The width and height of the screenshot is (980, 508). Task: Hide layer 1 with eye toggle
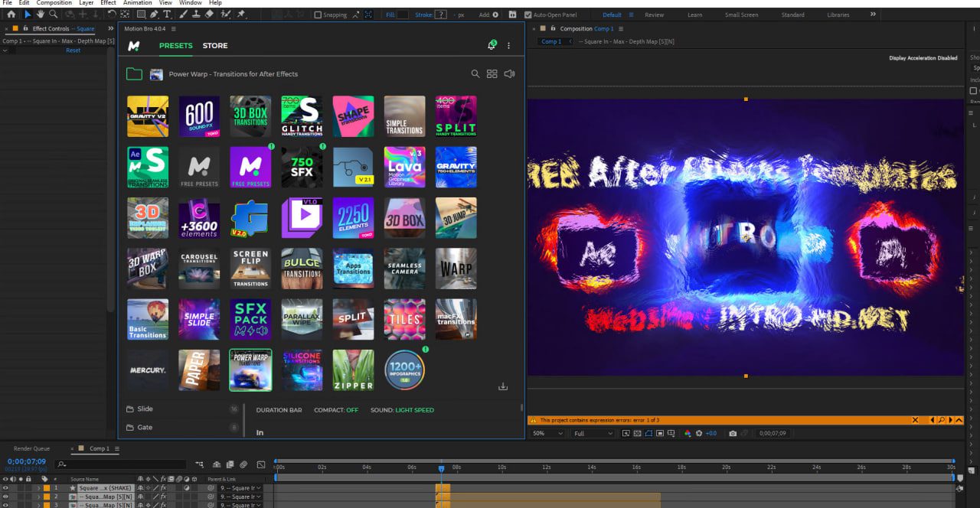(x=5, y=487)
